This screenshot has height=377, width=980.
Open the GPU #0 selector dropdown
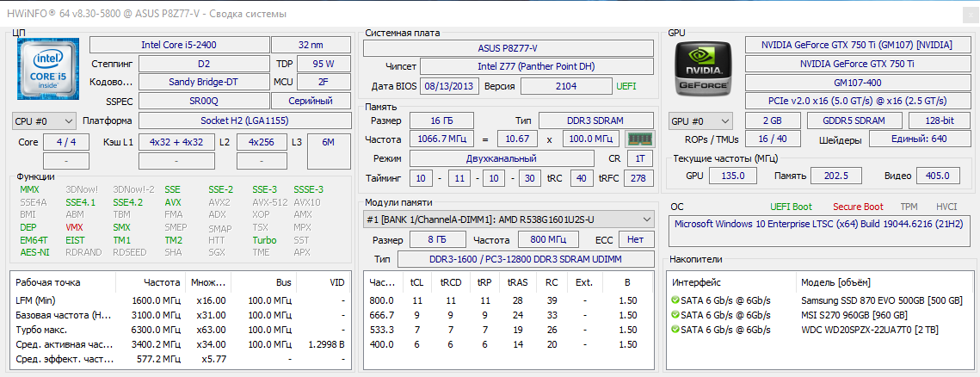tap(700, 121)
